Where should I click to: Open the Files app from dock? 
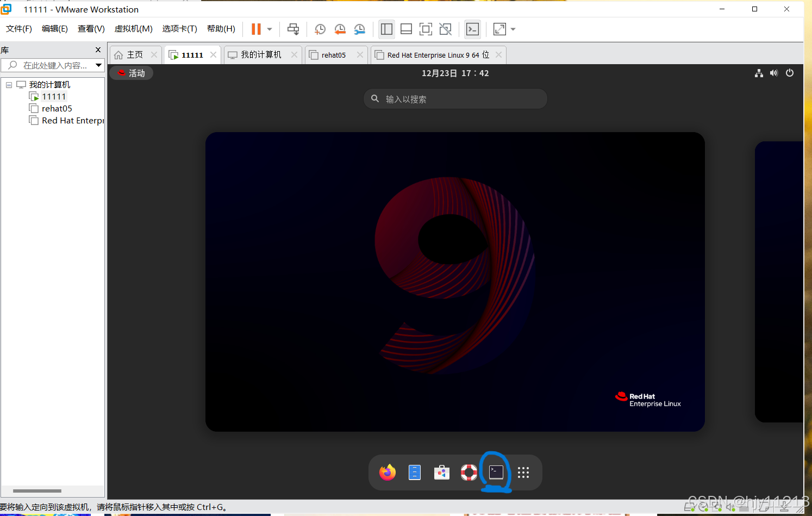point(415,473)
